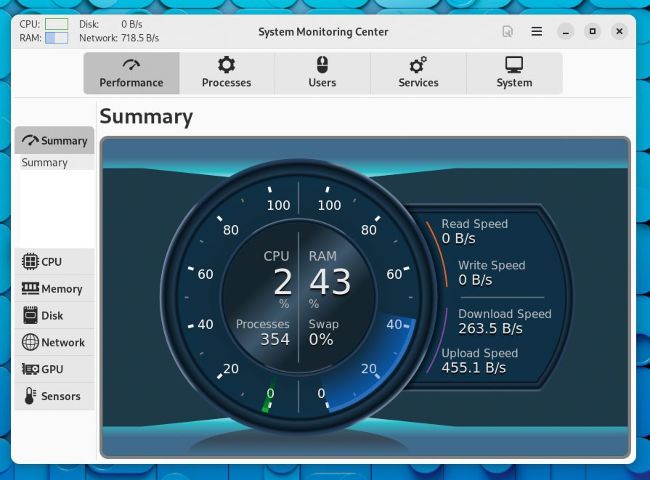
Task: Open the Memory sidebar section
Action: tap(55, 289)
